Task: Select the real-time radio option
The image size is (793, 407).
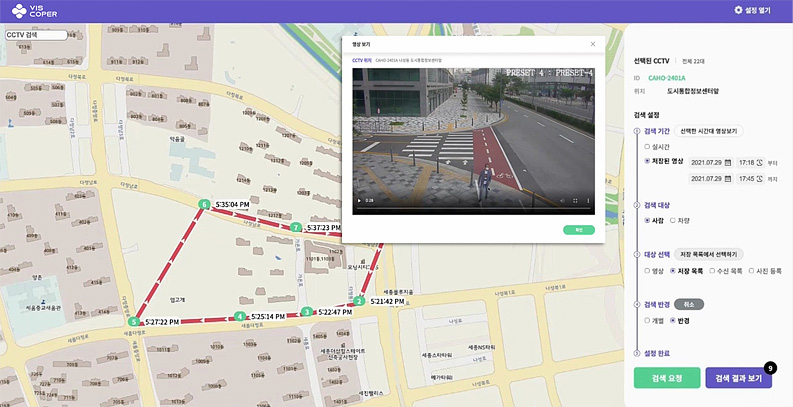Action: click(x=647, y=146)
